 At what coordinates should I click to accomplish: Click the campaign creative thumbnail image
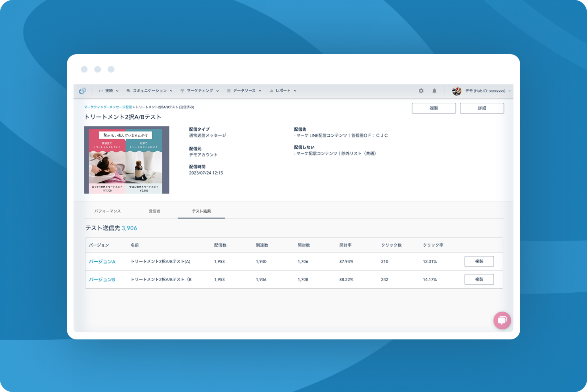point(126,160)
